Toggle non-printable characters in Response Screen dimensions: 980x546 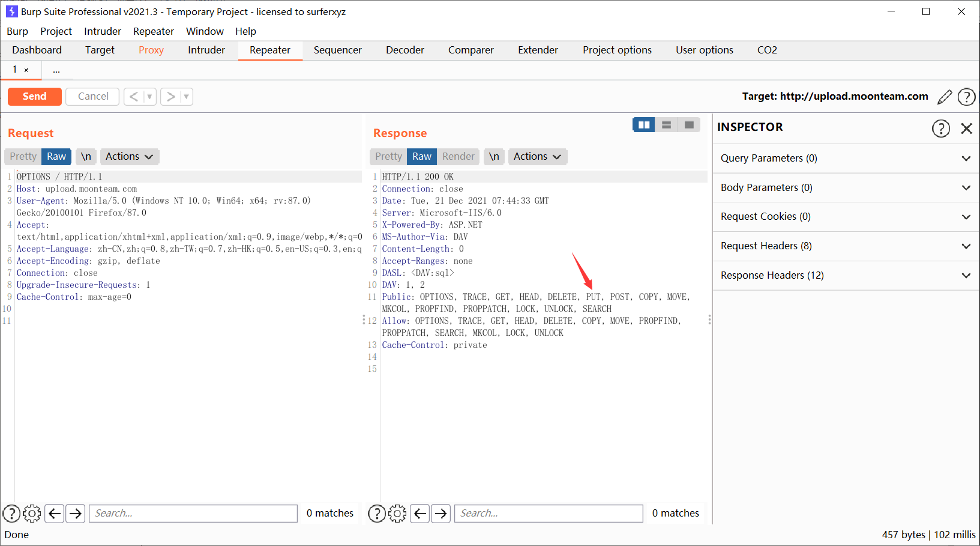(494, 156)
